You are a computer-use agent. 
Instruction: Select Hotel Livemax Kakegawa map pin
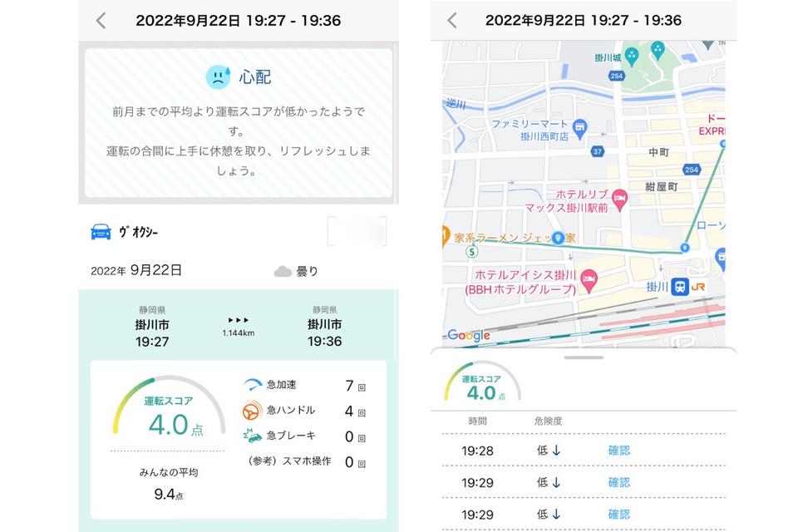[x=619, y=199]
